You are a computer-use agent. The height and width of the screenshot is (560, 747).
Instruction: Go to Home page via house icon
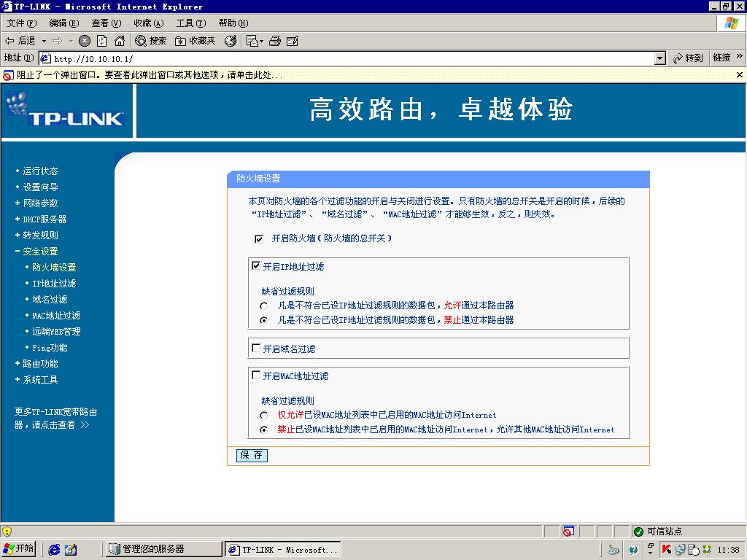[120, 41]
